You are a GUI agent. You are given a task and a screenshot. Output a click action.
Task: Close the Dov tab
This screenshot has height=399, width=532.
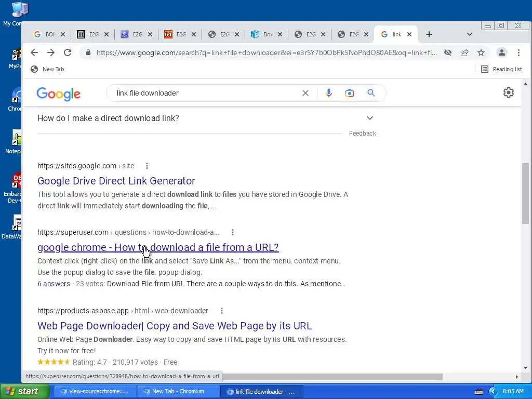(280, 34)
